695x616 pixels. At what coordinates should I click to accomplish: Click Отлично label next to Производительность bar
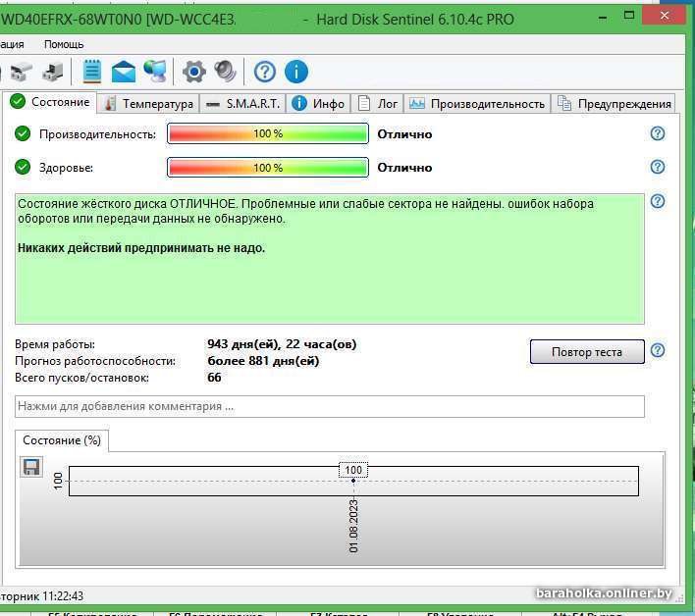404,133
